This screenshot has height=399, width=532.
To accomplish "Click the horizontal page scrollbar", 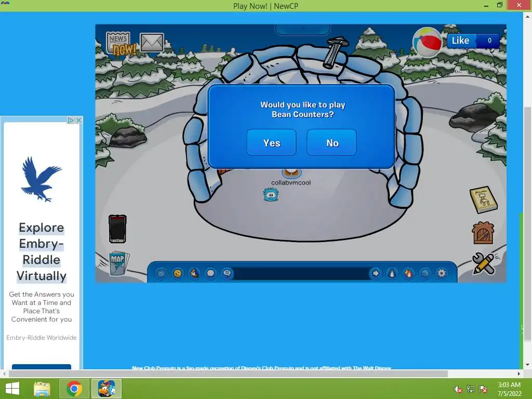I will pyautogui.click(x=228, y=374).
